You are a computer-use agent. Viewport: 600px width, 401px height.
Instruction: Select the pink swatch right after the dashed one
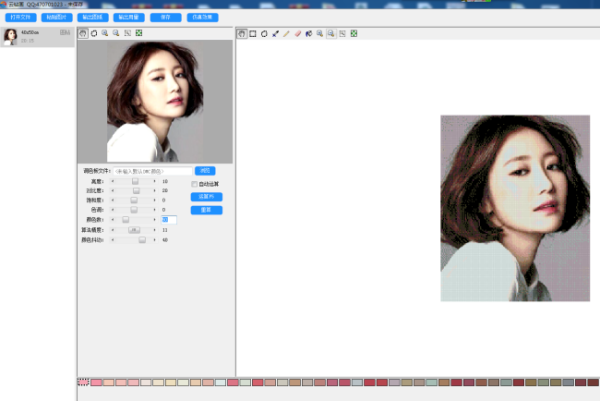pos(96,382)
